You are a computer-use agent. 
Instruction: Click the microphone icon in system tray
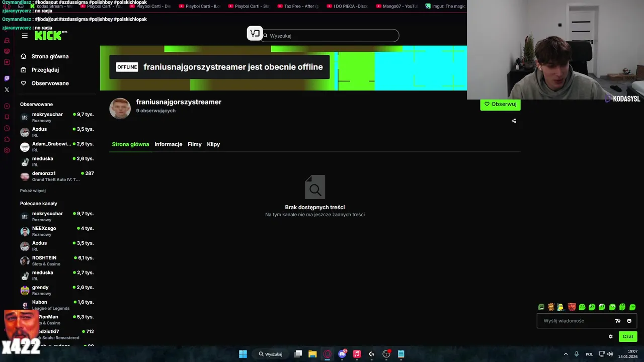point(577,354)
